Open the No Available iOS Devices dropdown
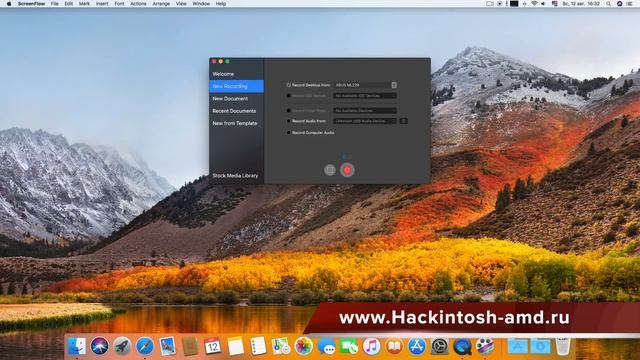 [365, 96]
